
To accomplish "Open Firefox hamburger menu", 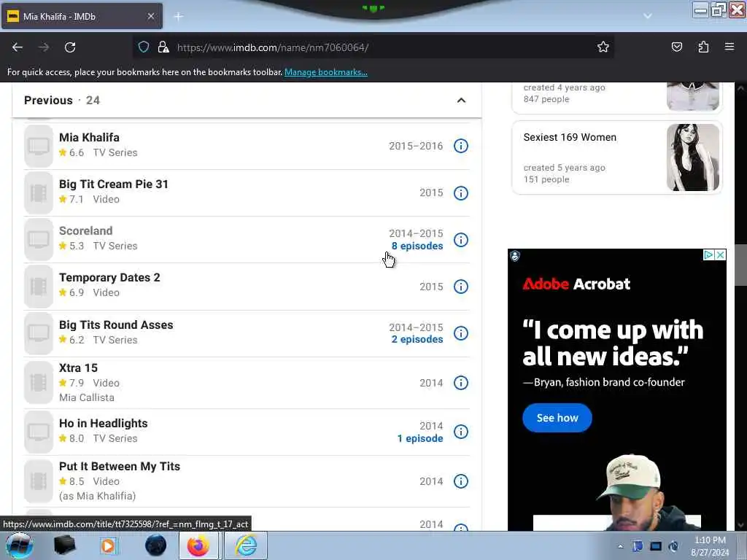I will coord(729,47).
